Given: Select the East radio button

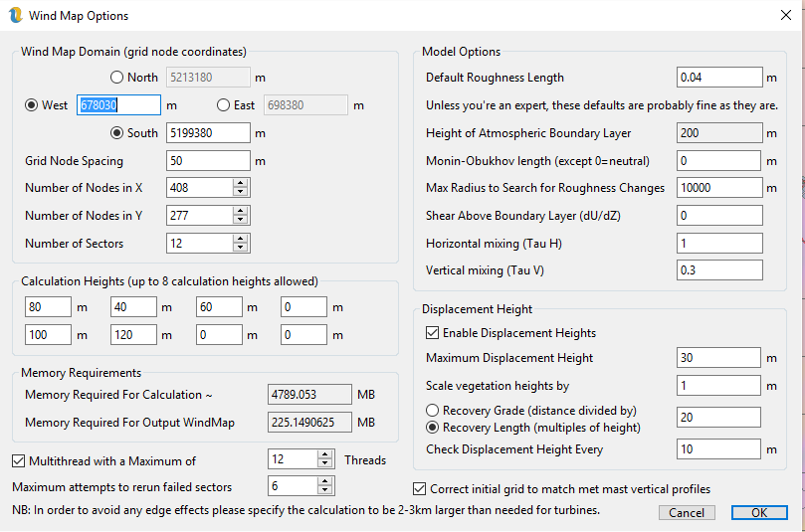Looking at the screenshot, I should (224, 105).
